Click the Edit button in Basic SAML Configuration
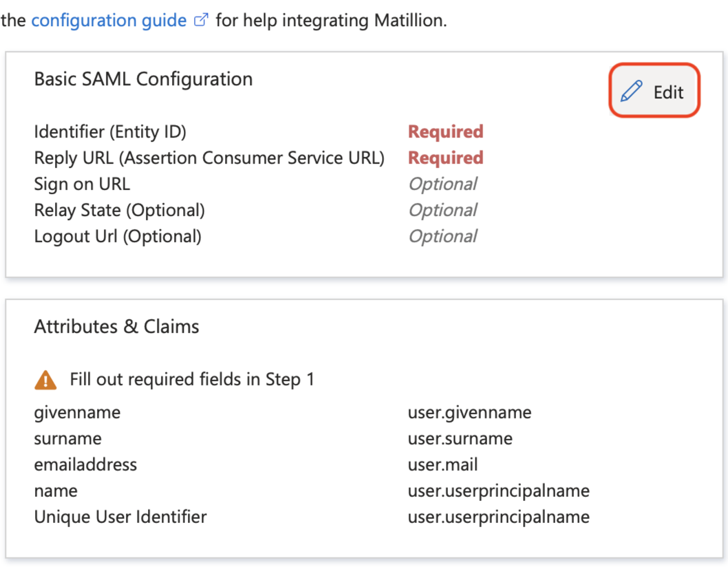Viewport: 728px width, 567px height. [654, 90]
